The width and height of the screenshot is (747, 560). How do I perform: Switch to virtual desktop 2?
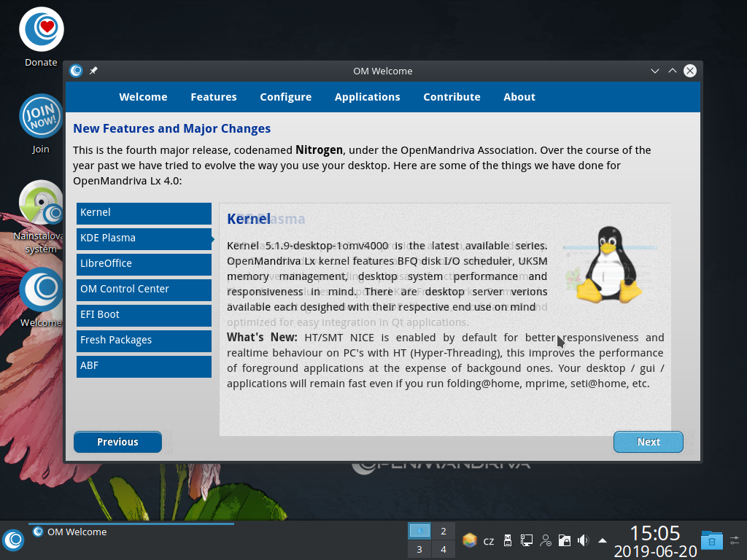pos(443,531)
